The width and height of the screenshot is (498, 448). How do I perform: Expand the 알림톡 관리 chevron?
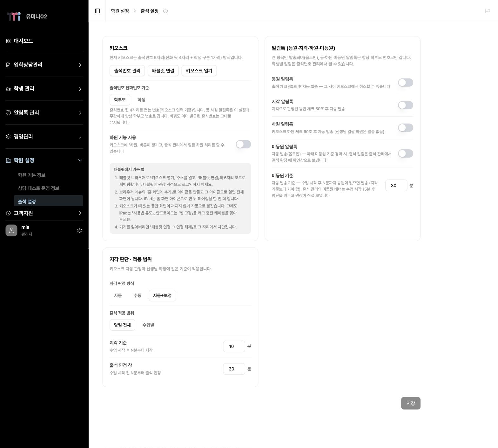(x=80, y=113)
